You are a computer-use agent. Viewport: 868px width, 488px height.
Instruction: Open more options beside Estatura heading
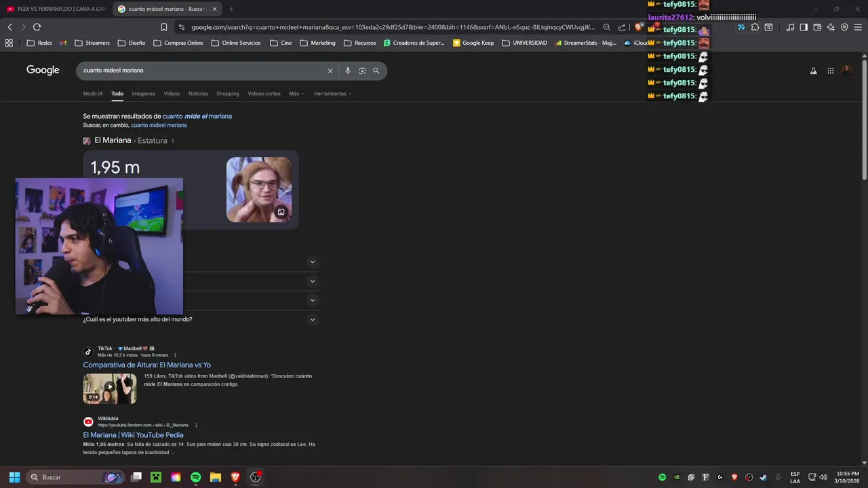tap(173, 141)
